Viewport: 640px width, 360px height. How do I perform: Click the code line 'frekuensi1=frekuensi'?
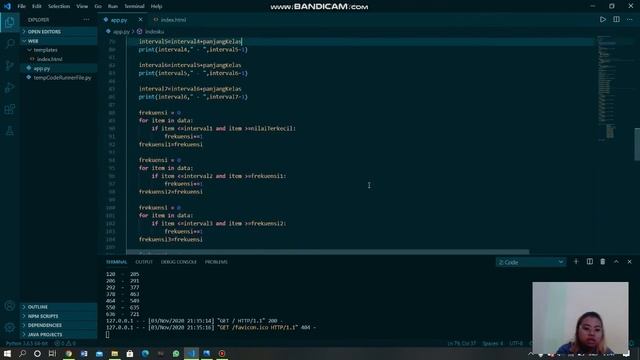(171, 144)
